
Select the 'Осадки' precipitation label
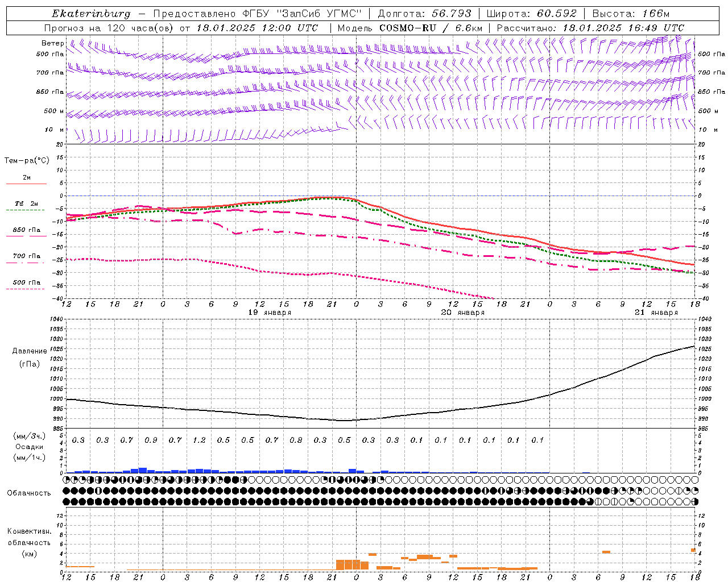[30, 447]
